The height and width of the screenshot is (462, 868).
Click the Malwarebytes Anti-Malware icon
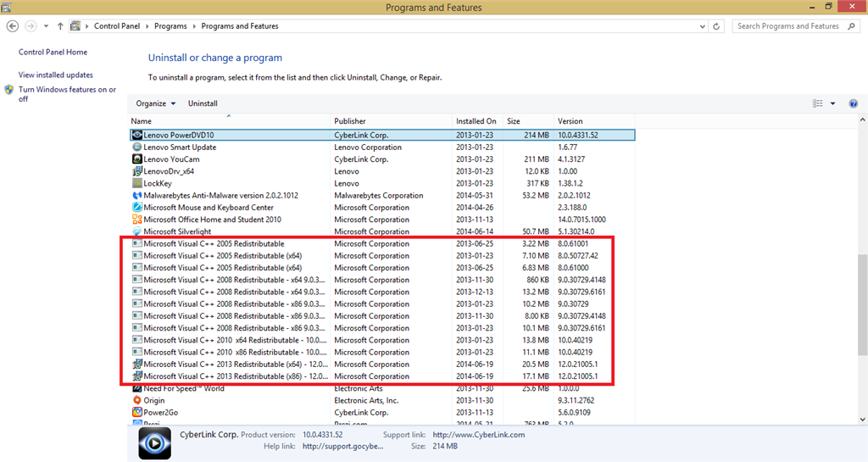coord(136,195)
